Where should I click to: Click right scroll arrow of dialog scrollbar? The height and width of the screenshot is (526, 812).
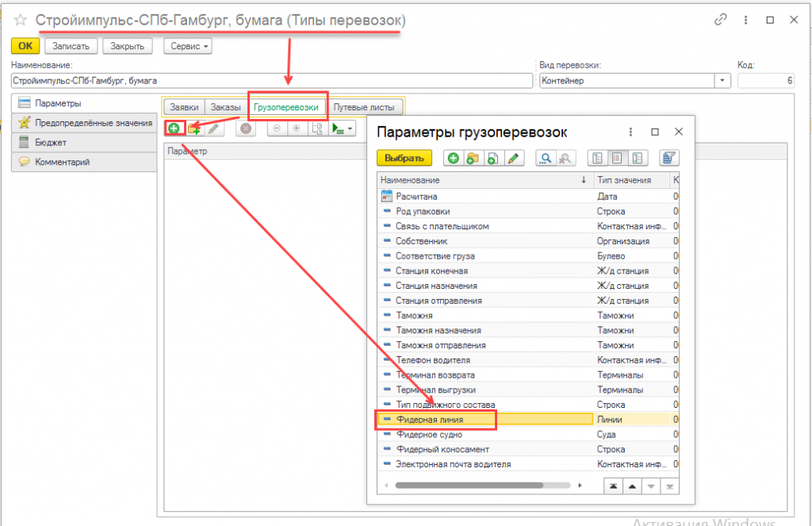580,486
